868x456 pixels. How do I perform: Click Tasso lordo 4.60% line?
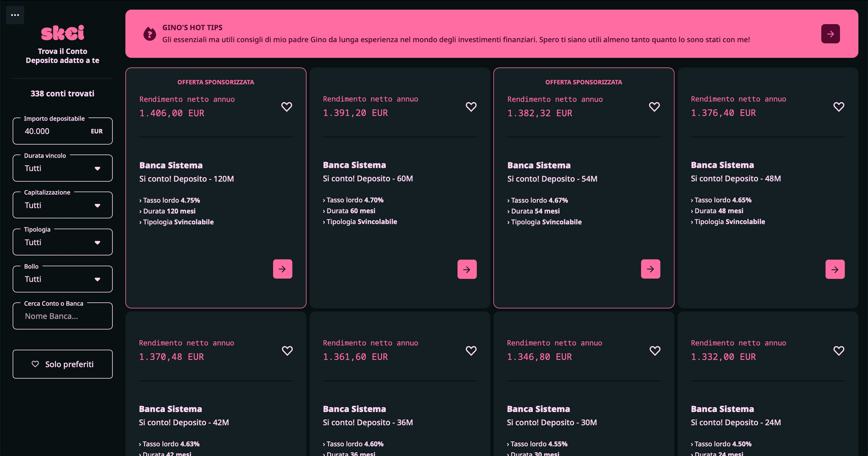tap(353, 444)
